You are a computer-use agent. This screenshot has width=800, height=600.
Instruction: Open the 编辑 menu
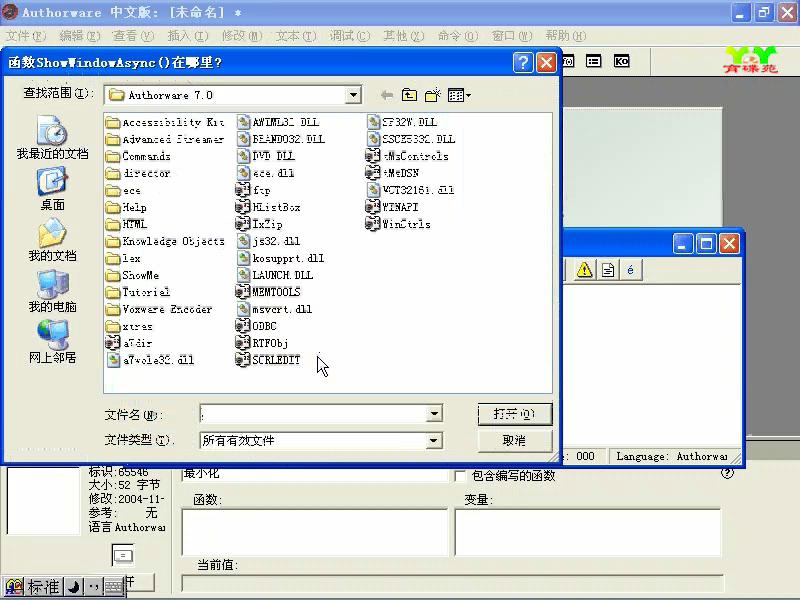pyautogui.click(x=80, y=36)
